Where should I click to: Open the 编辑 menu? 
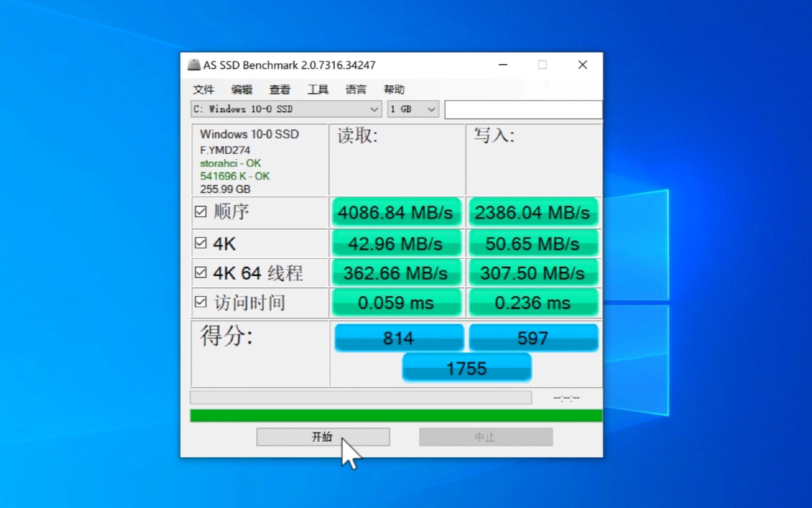(x=242, y=89)
